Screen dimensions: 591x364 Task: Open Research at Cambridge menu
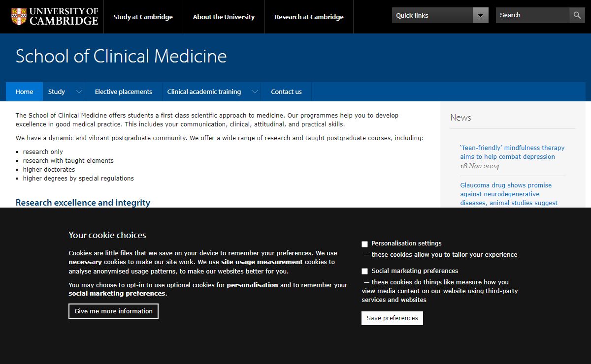tap(309, 17)
